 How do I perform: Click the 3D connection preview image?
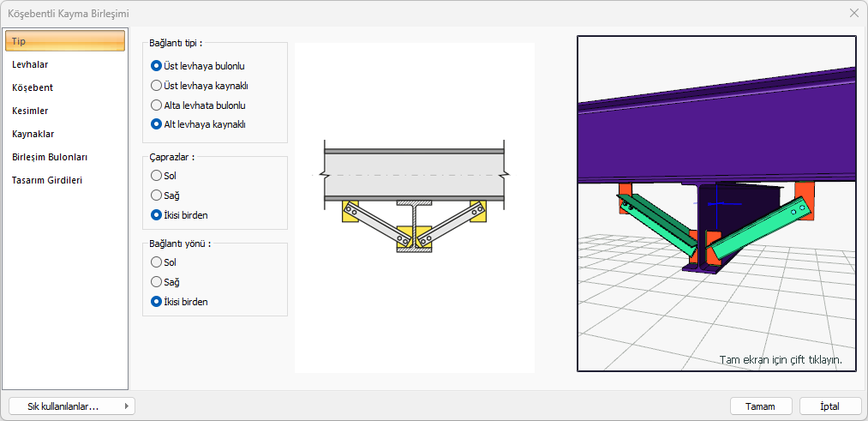pyautogui.click(x=716, y=203)
